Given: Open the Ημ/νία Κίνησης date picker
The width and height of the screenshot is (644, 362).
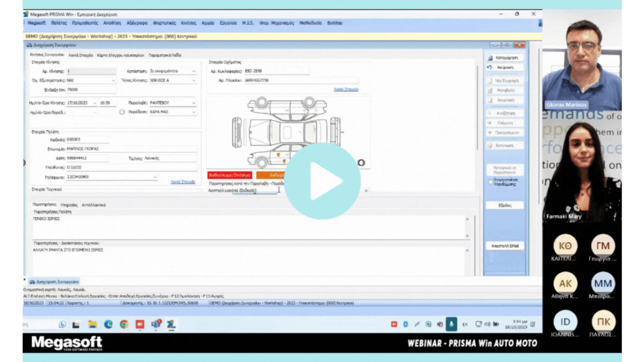Looking at the screenshot, I should pyautogui.click(x=94, y=102).
